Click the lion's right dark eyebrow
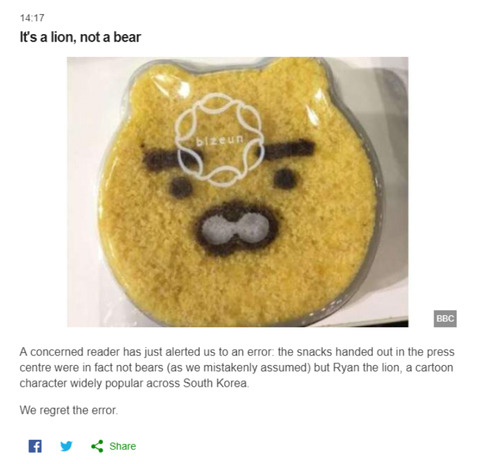 click(x=290, y=149)
